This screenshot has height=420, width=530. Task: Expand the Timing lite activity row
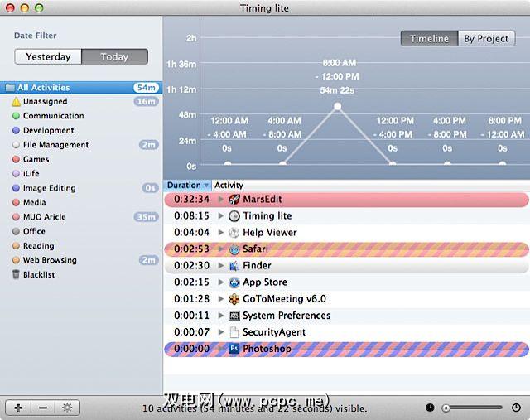(x=221, y=215)
